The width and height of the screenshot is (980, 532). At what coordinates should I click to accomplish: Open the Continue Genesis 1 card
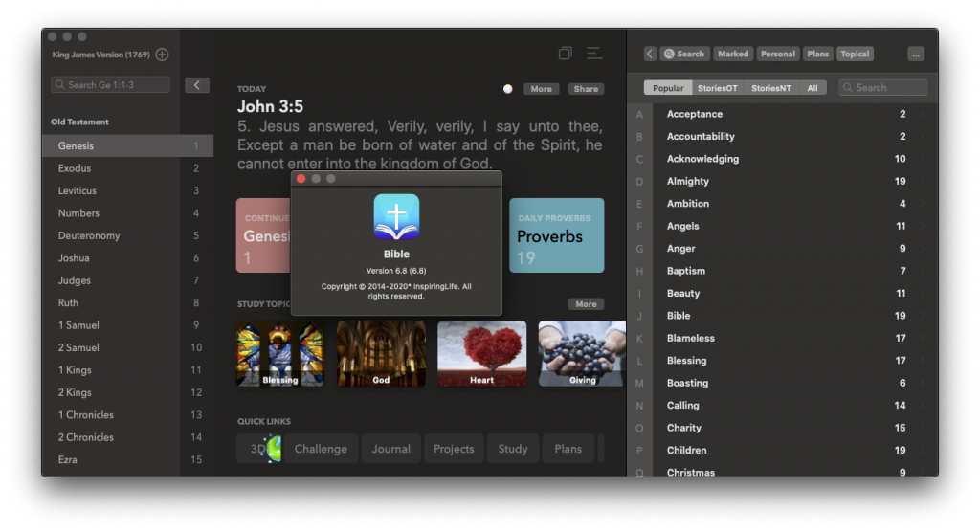coord(264,235)
